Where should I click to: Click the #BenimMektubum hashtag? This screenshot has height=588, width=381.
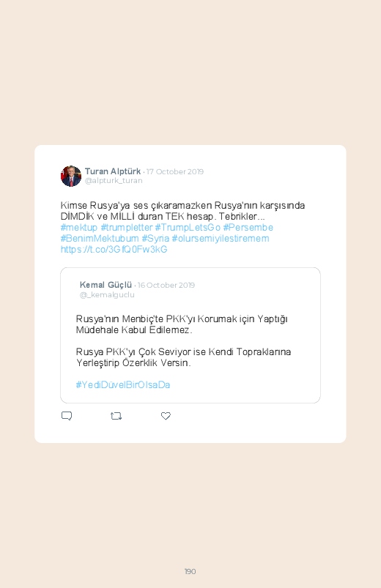(100, 239)
